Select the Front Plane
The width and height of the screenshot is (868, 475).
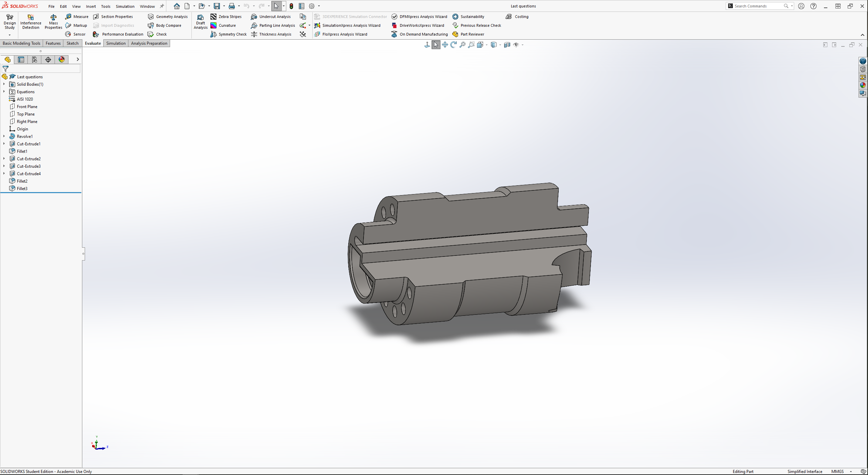(x=27, y=107)
